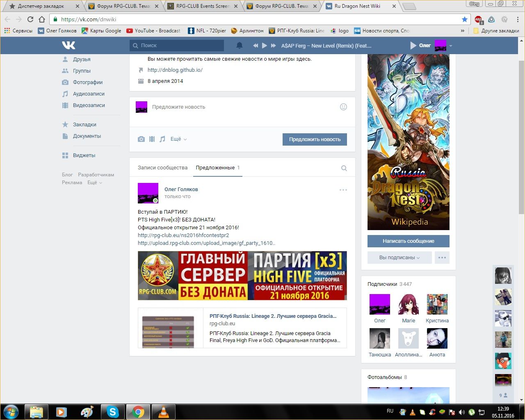Open the dnblog.github.io link
Screen dimensions: 525x420
click(175, 70)
